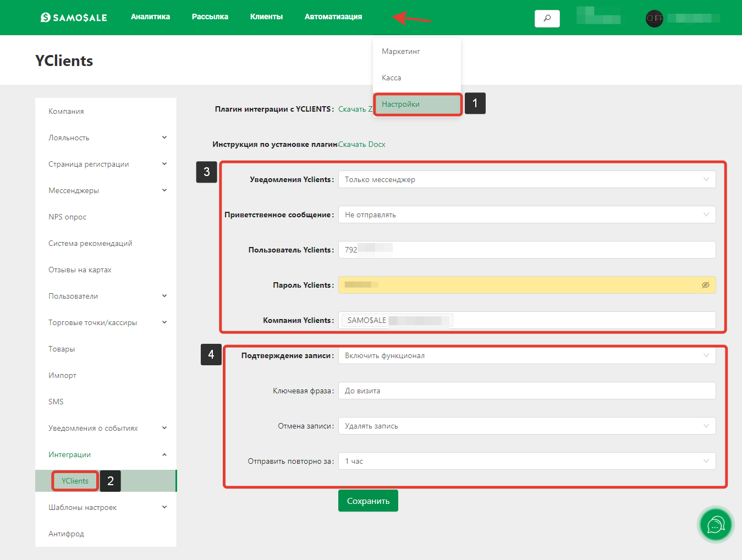The height and width of the screenshot is (560, 742).
Task: Open the NPS опрос section
Action: (x=106, y=217)
